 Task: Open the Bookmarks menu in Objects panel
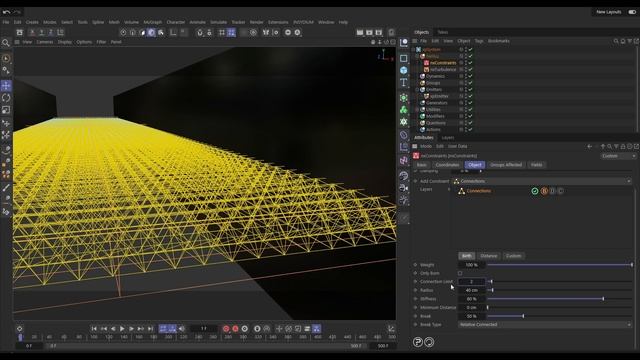click(x=498, y=41)
